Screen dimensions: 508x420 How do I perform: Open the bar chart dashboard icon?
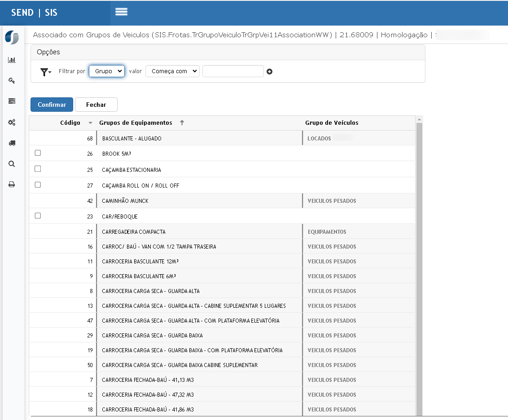(x=12, y=60)
